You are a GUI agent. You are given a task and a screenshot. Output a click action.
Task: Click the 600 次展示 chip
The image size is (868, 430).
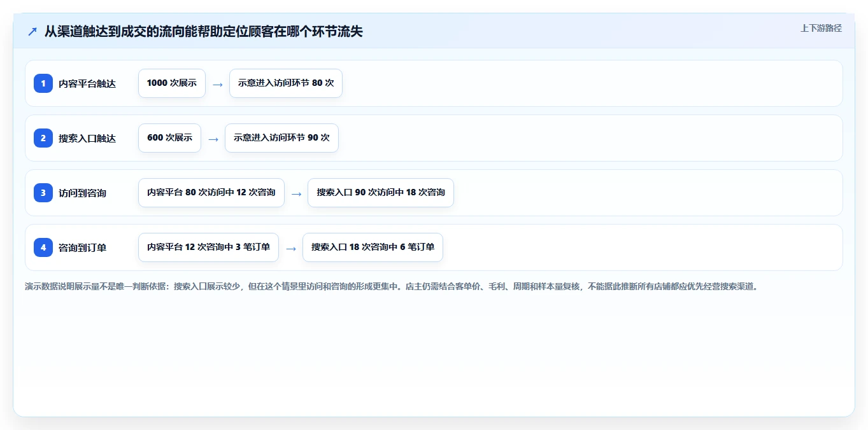click(169, 138)
